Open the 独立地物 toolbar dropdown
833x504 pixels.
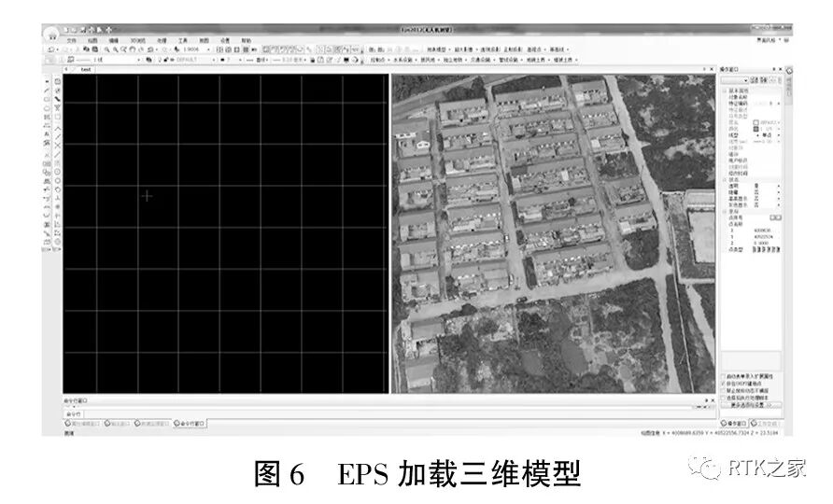[454, 60]
